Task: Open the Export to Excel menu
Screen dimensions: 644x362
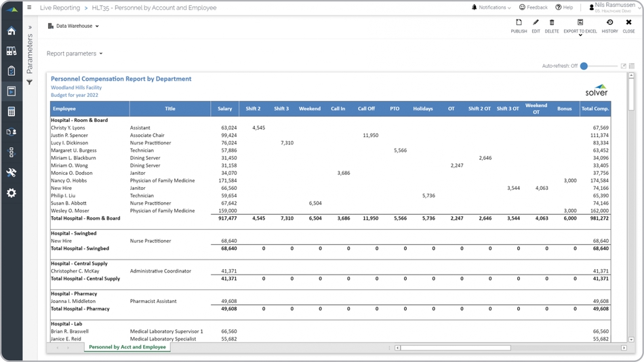Action: [x=580, y=26]
